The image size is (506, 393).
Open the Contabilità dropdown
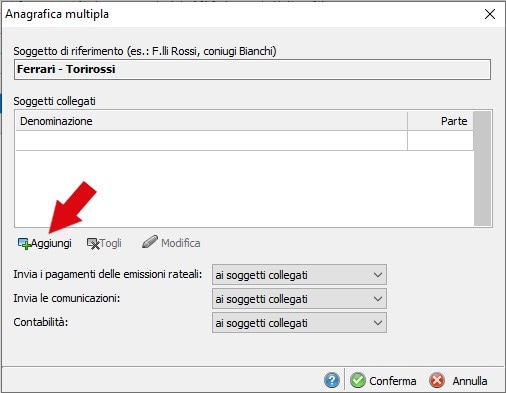click(299, 323)
